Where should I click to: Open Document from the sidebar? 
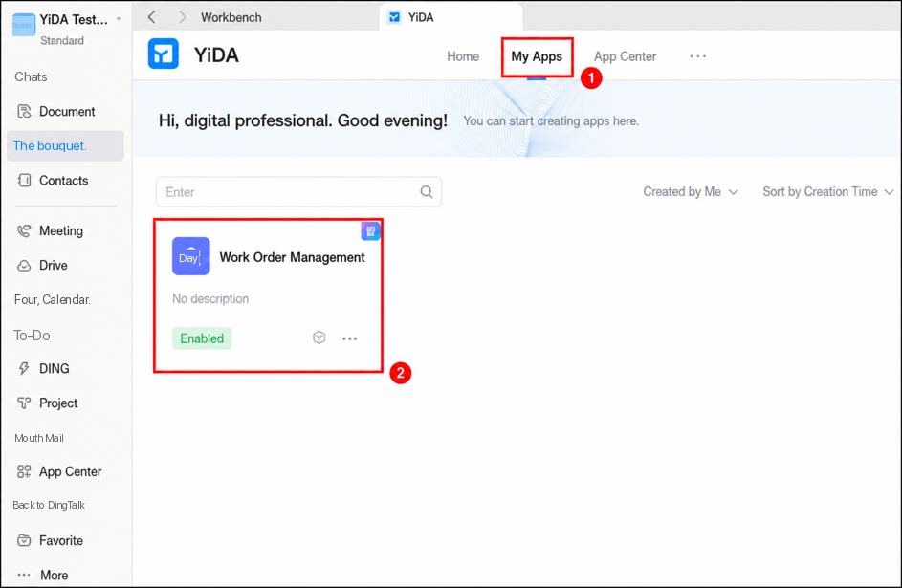pyautogui.click(x=55, y=112)
